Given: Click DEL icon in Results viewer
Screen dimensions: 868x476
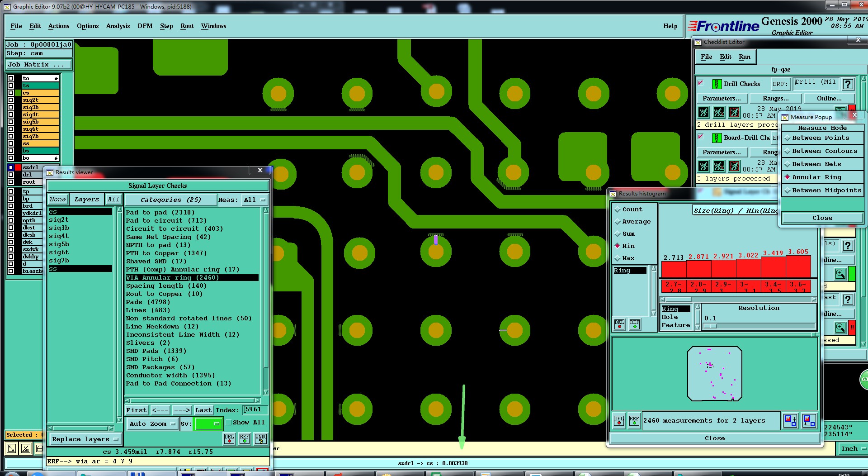Looking at the screenshot, I should 229,438.
